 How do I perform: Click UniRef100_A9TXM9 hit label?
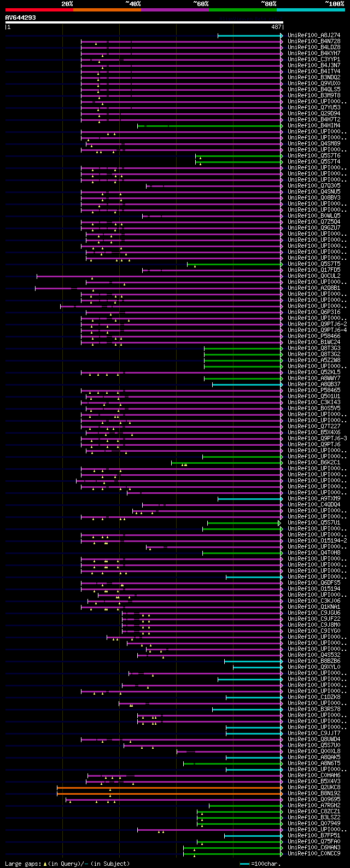click(314, 499)
